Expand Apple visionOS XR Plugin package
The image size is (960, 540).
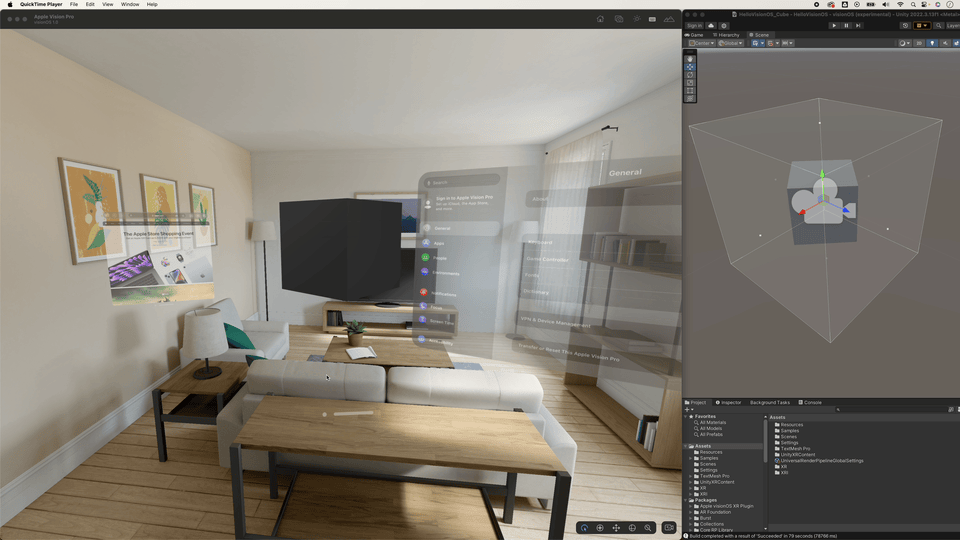click(x=691, y=506)
